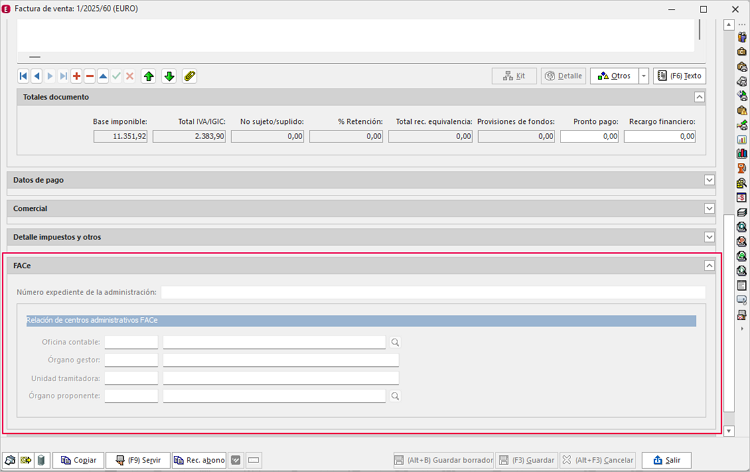Image resolution: width=750 pixels, height=472 pixels.
Task: Collapse the FACe section
Action: click(709, 265)
